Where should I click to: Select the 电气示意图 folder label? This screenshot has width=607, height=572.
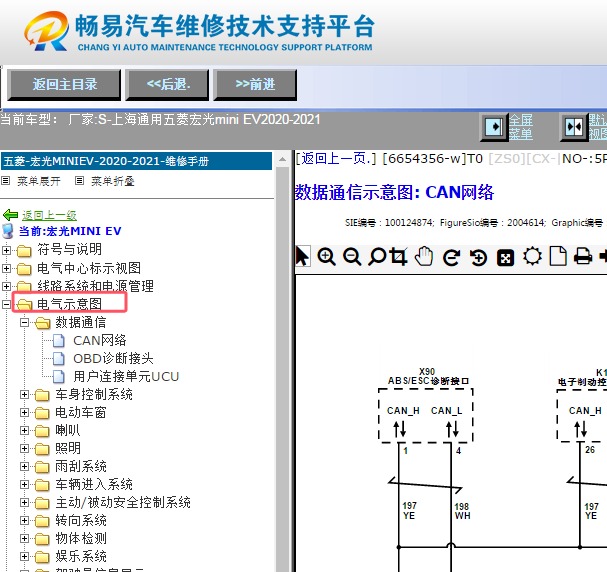tap(70, 304)
